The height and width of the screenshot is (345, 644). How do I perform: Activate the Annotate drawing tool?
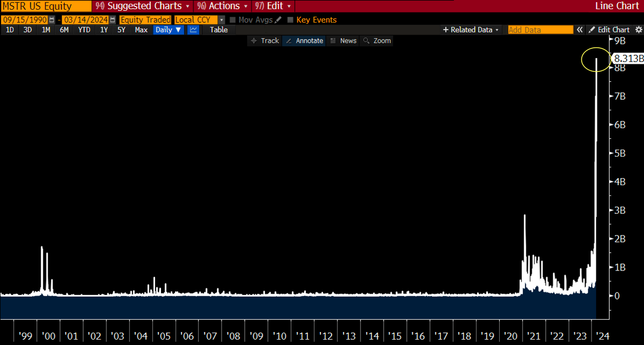[x=304, y=41]
